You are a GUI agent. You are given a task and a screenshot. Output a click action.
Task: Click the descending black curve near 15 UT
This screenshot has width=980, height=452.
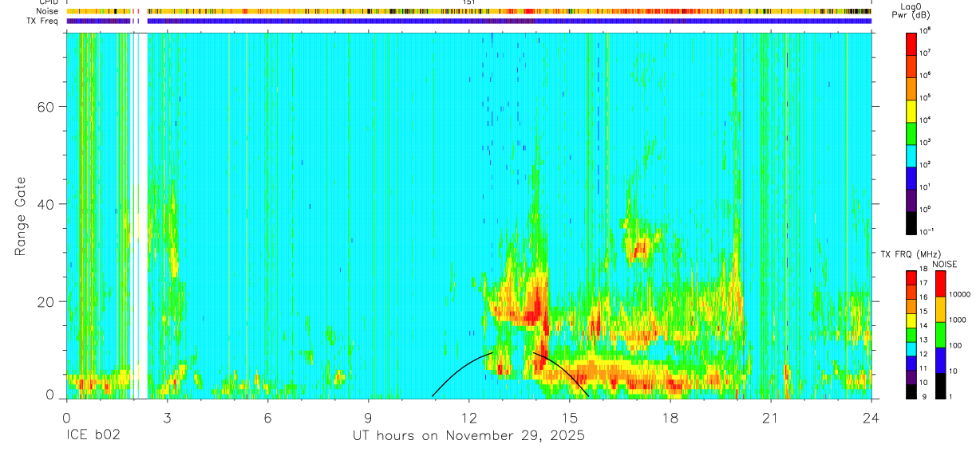561,373
